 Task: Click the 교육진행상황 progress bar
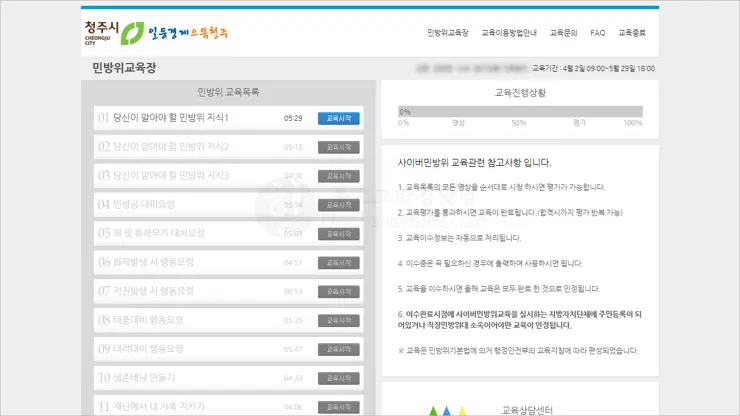[x=520, y=111]
